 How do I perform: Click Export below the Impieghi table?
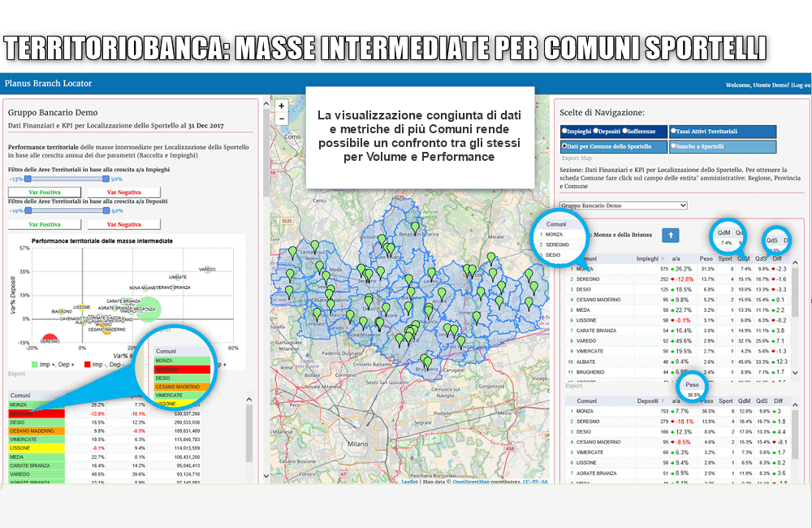click(x=573, y=386)
